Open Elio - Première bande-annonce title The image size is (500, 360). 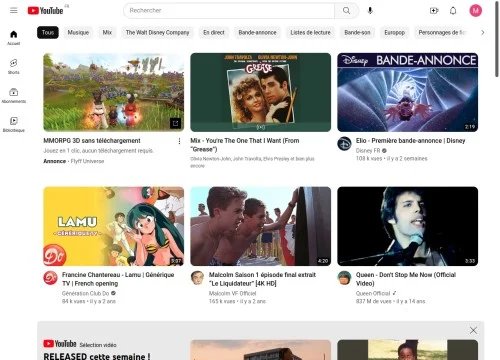[x=410, y=141]
